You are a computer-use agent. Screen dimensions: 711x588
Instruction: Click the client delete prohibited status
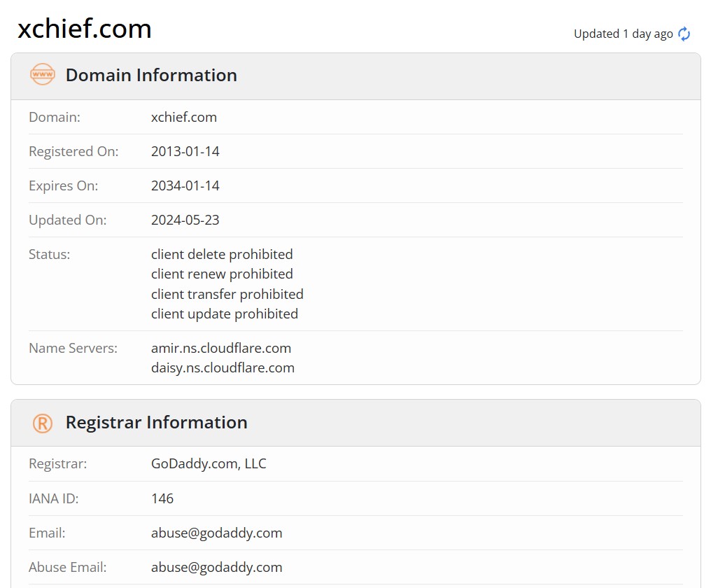(222, 255)
